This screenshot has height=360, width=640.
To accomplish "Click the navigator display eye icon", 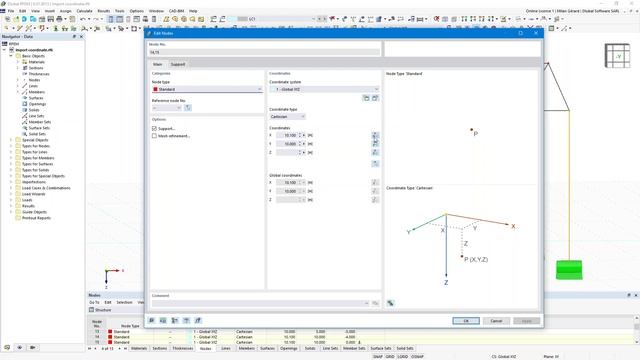I will point(20,347).
